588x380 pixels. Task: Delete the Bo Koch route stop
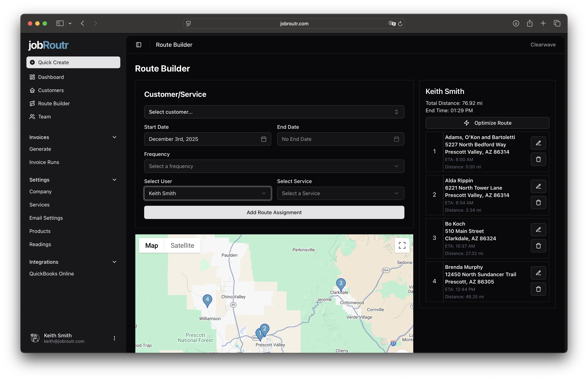coord(538,246)
